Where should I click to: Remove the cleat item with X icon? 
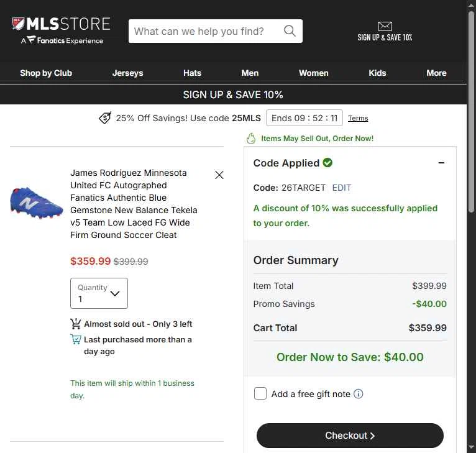tap(219, 175)
